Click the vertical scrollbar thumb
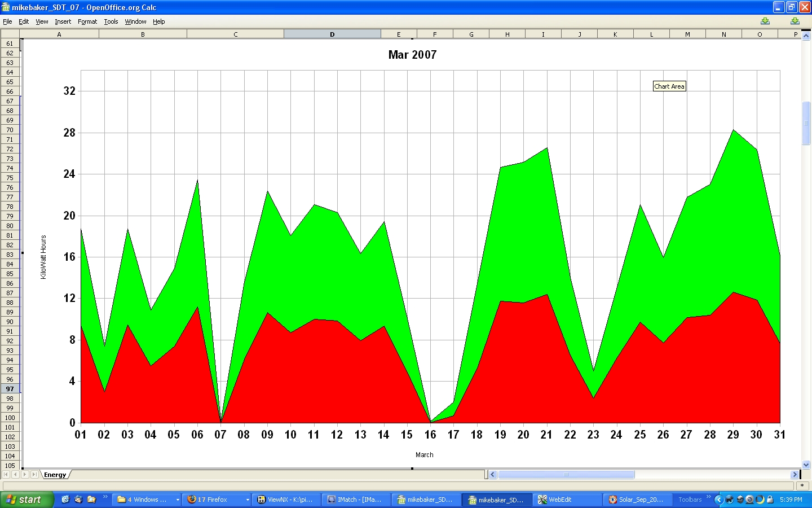The width and height of the screenshot is (812, 508). (806, 123)
